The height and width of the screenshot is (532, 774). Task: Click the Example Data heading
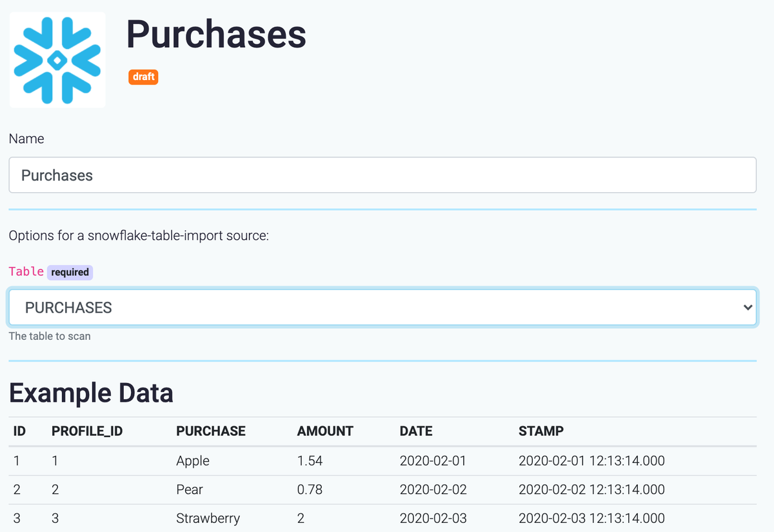pos(91,393)
